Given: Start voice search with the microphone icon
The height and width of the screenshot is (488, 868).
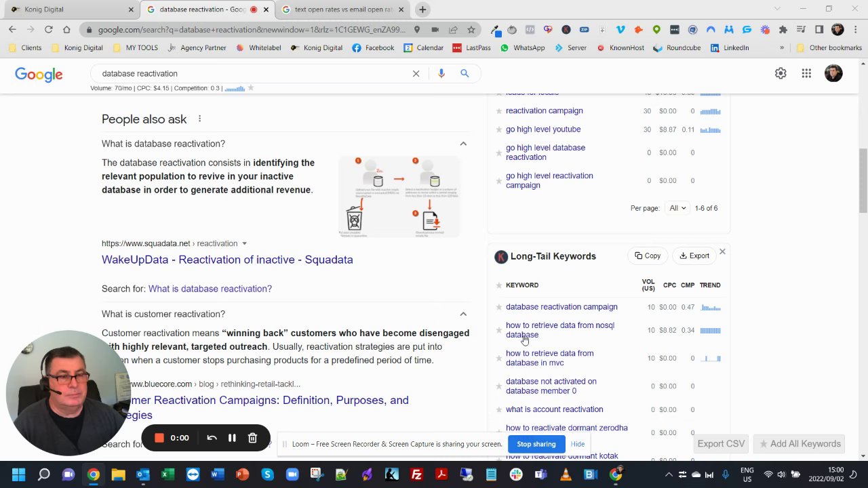Looking at the screenshot, I should (x=441, y=73).
